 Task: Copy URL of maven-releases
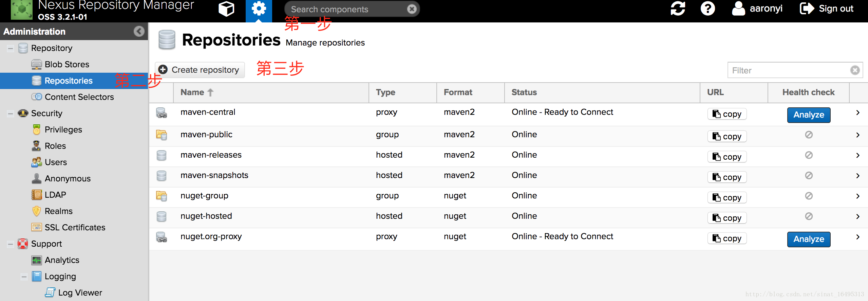pyautogui.click(x=727, y=157)
